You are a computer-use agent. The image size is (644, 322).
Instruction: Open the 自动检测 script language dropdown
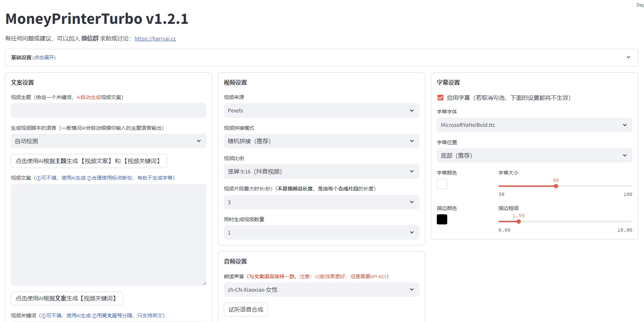tap(108, 141)
